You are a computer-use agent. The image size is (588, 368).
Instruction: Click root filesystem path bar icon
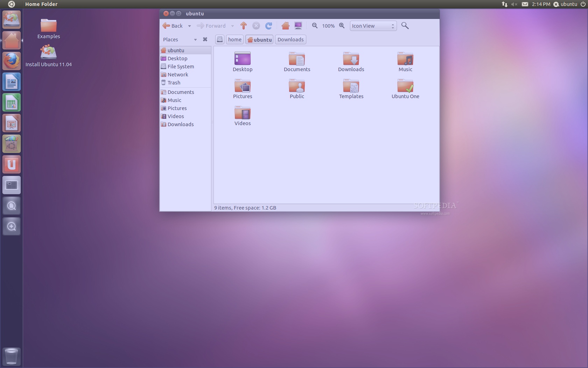(x=220, y=40)
